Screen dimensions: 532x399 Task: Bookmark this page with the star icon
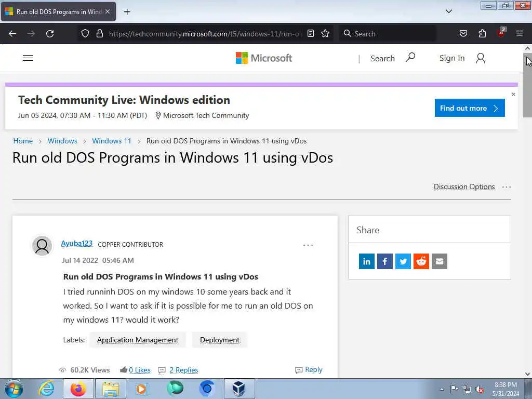click(x=325, y=33)
